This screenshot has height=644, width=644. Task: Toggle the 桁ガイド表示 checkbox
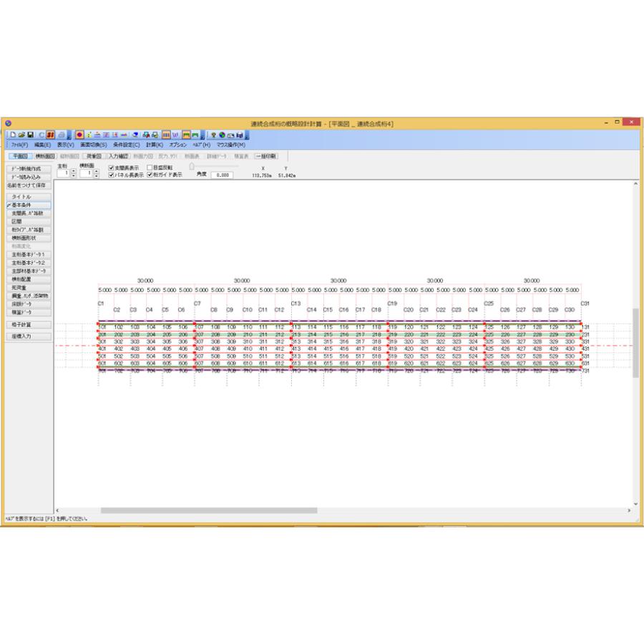click(x=150, y=175)
